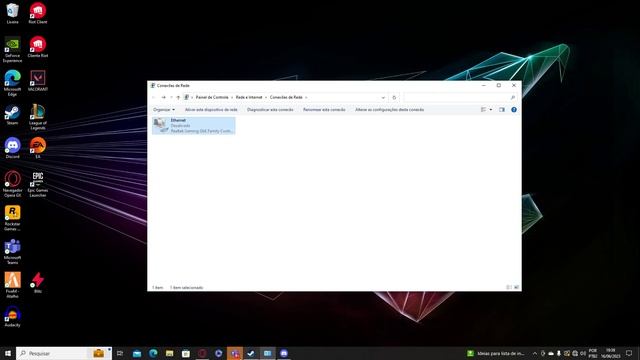Click 'Alterar as configurações desta conexão'

coord(389,110)
